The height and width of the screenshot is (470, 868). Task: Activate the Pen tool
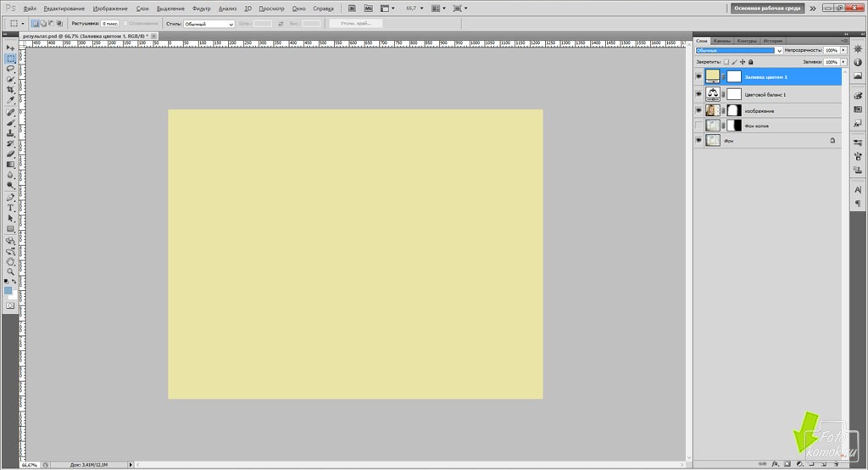[x=10, y=197]
